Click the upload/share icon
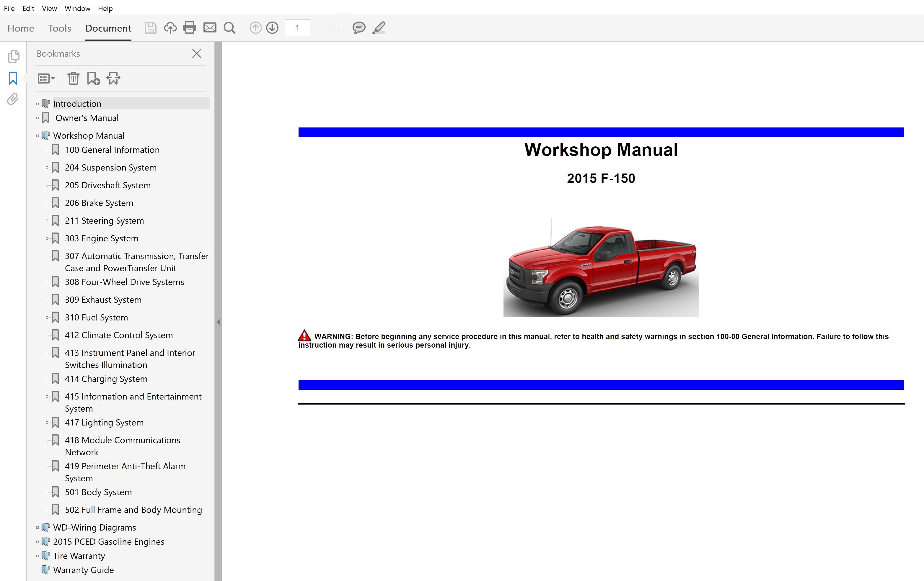This screenshot has width=924, height=581. pos(170,28)
